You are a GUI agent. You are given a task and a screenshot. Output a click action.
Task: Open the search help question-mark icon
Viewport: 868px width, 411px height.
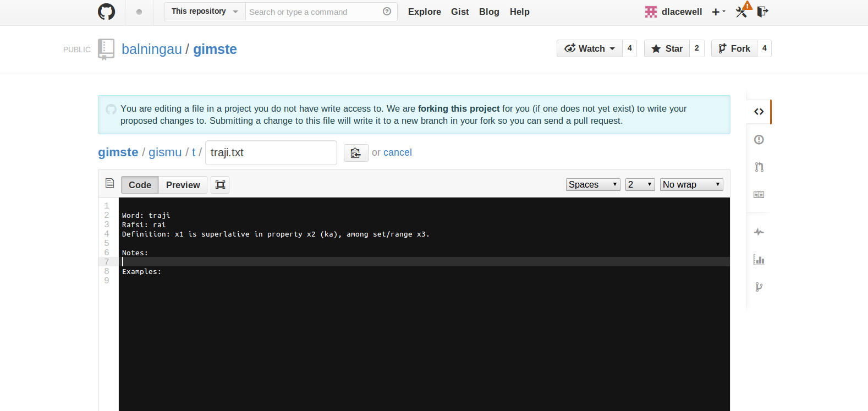click(x=387, y=12)
